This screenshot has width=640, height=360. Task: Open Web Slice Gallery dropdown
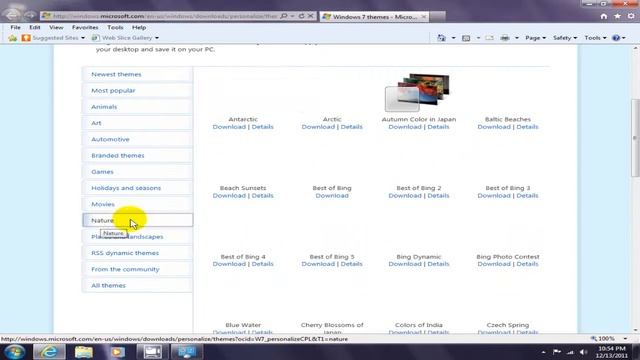125,38
